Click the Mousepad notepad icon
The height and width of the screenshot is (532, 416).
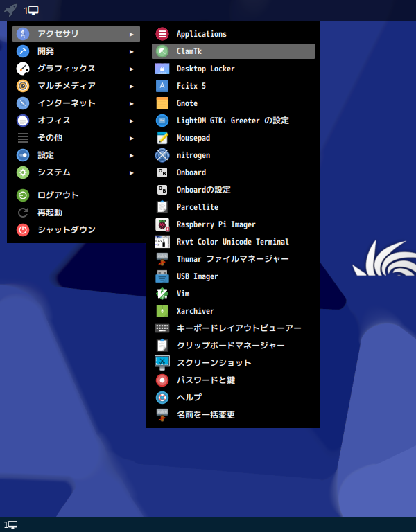click(x=162, y=138)
